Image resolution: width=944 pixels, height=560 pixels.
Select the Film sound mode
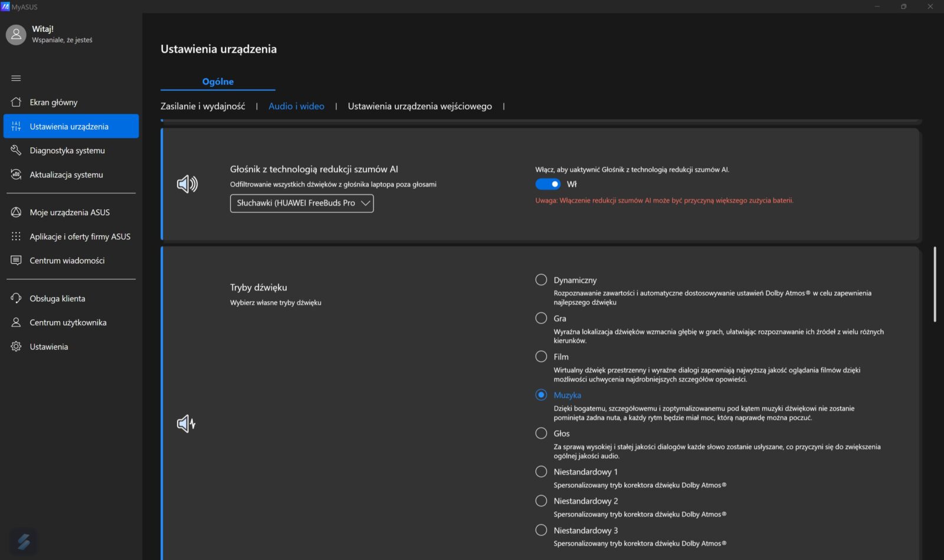pos(541,357)
